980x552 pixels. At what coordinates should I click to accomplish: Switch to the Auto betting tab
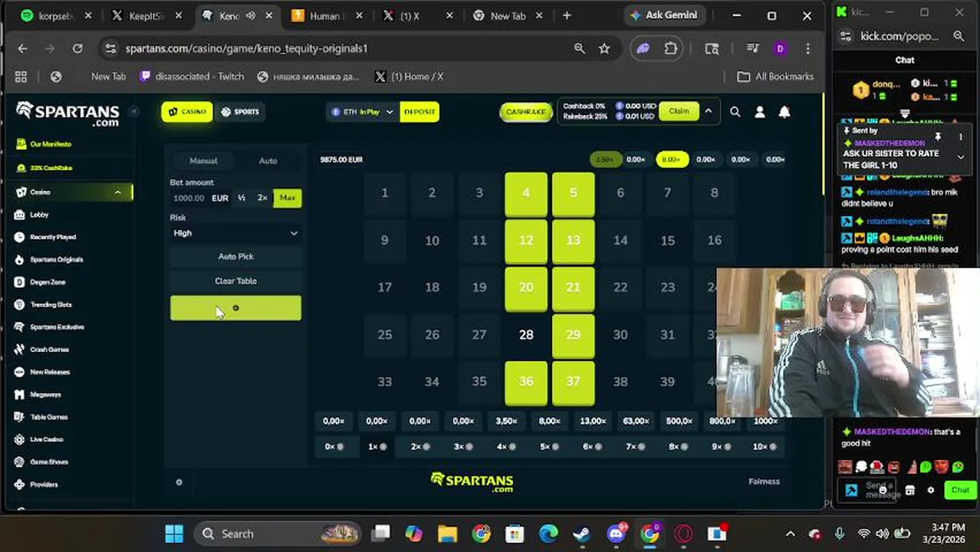[x=268, y=161]
